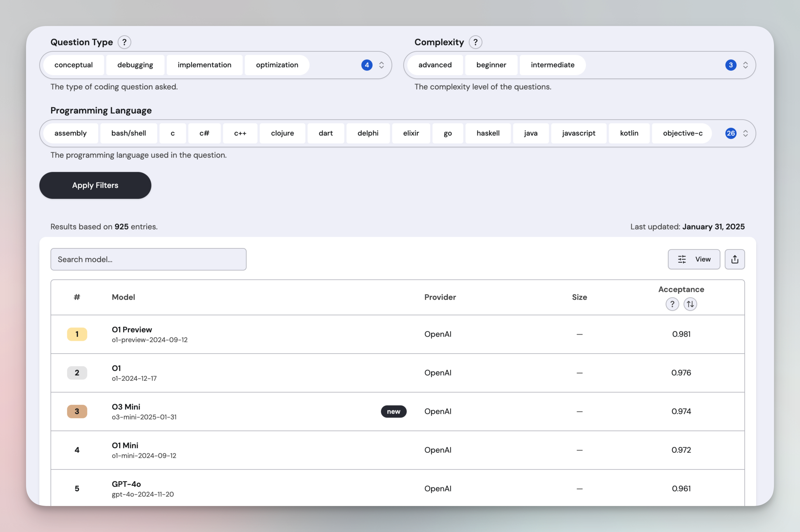Open the View settings sliders button
Screen dimensions: 800x532
click(x=694, y=259)
